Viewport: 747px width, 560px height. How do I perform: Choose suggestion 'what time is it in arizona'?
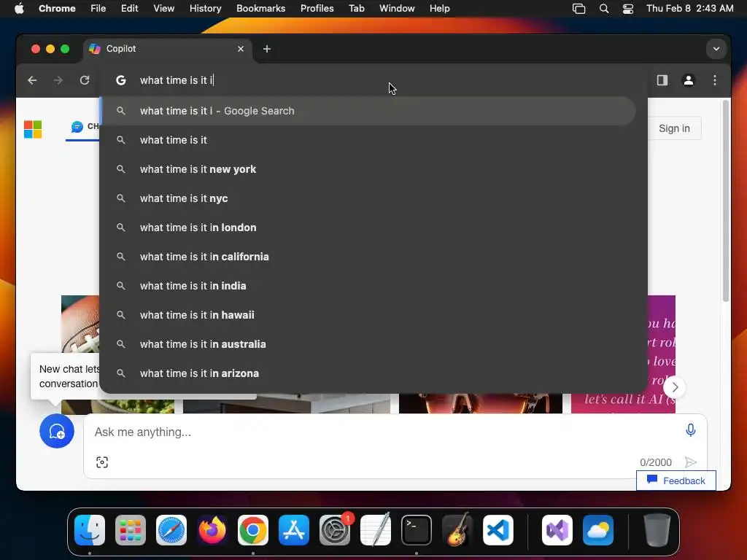click(369, 373)
